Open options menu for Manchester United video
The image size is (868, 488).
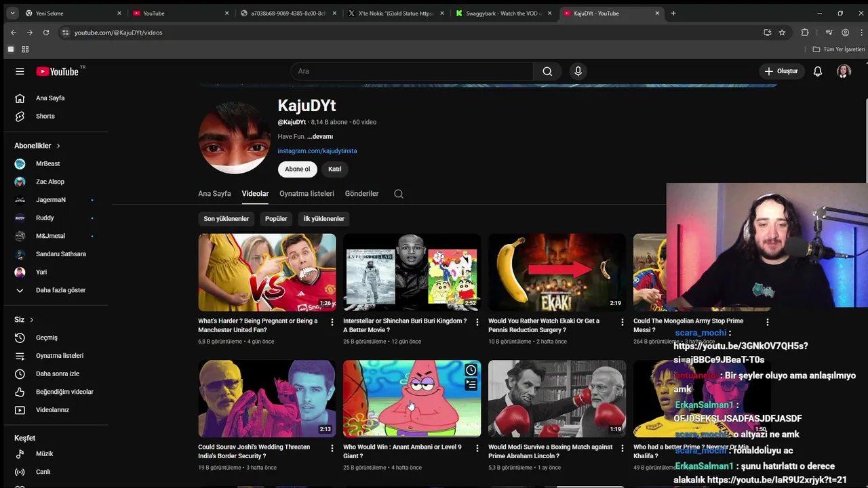coord(332,323)
